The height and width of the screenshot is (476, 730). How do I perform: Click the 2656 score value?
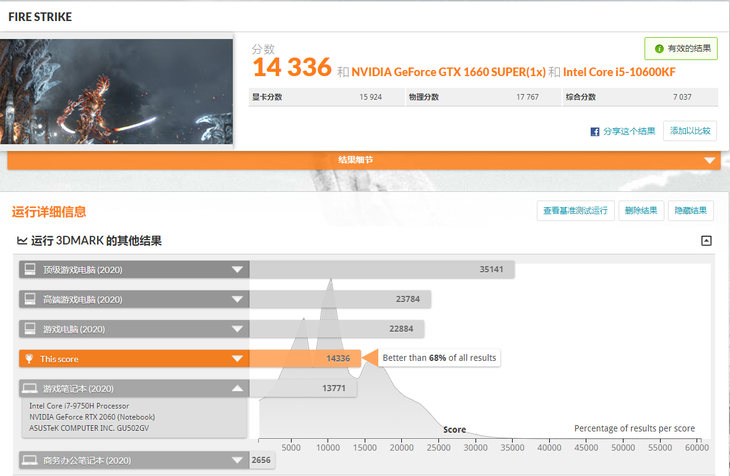point(261,460)
